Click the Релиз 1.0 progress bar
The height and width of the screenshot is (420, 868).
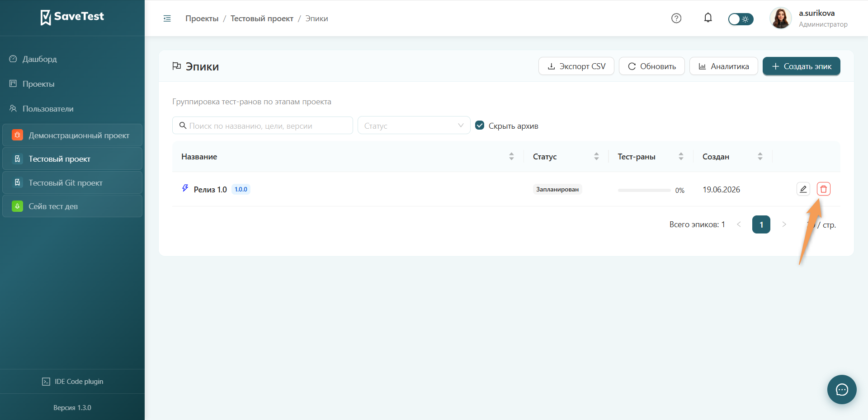[x=644, y=190]
